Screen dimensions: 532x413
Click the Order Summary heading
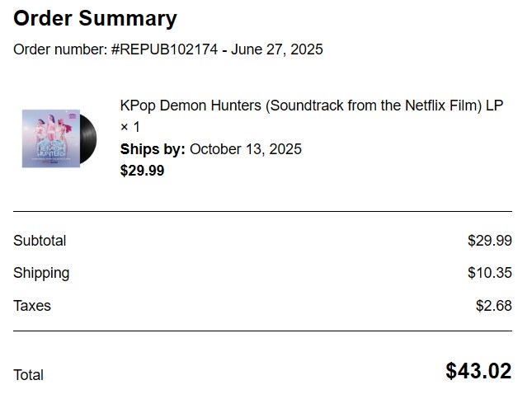[95, 18]
